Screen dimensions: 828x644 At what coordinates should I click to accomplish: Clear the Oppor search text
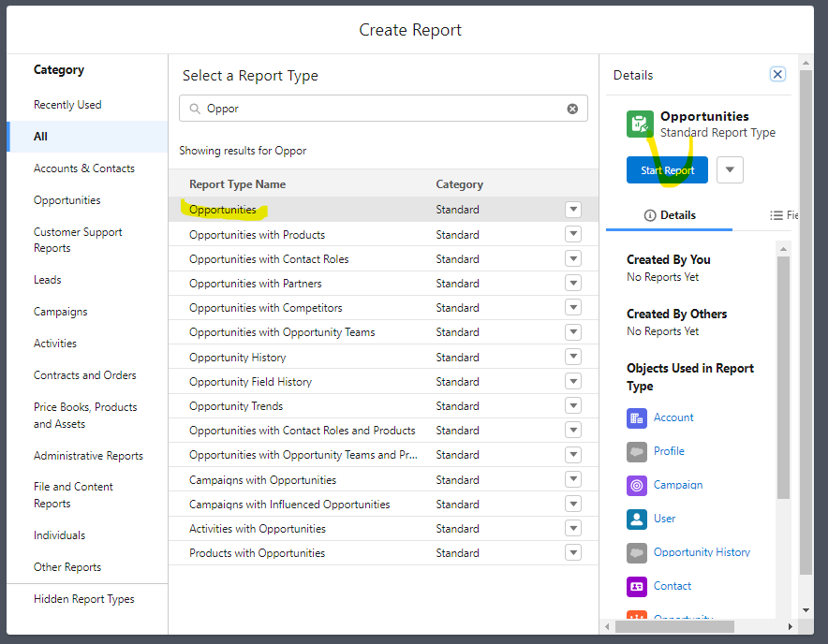(x=572, y=109)
